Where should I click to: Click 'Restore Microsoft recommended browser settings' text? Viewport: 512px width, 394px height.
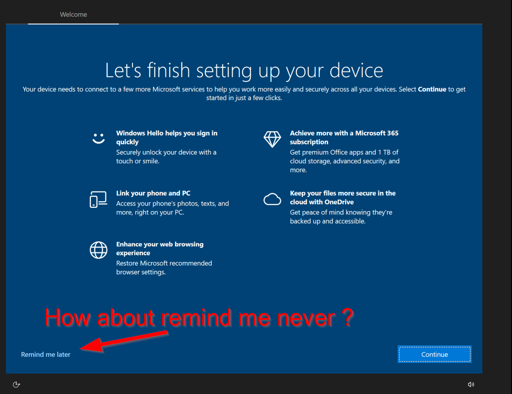click(164, 268)
